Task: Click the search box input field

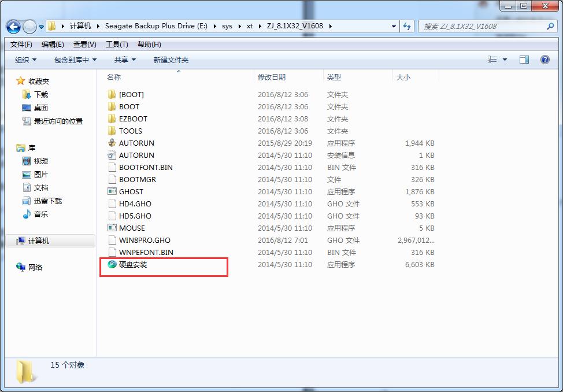Action: click(x=482, y=26)
